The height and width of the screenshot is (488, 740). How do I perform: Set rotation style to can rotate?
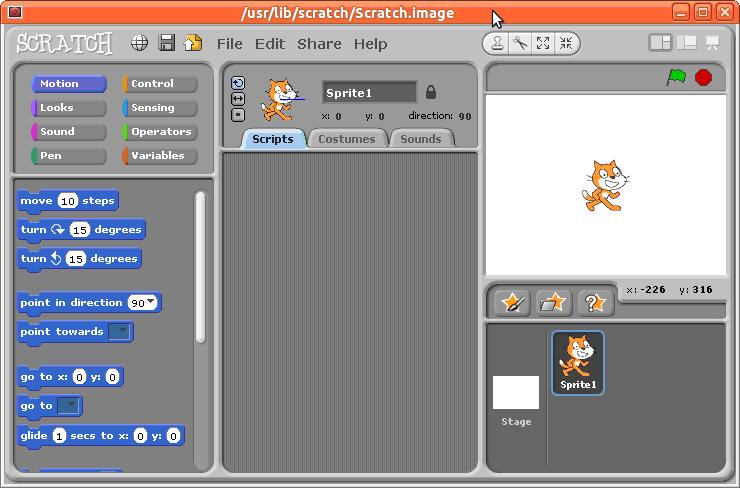coord(238,83)
